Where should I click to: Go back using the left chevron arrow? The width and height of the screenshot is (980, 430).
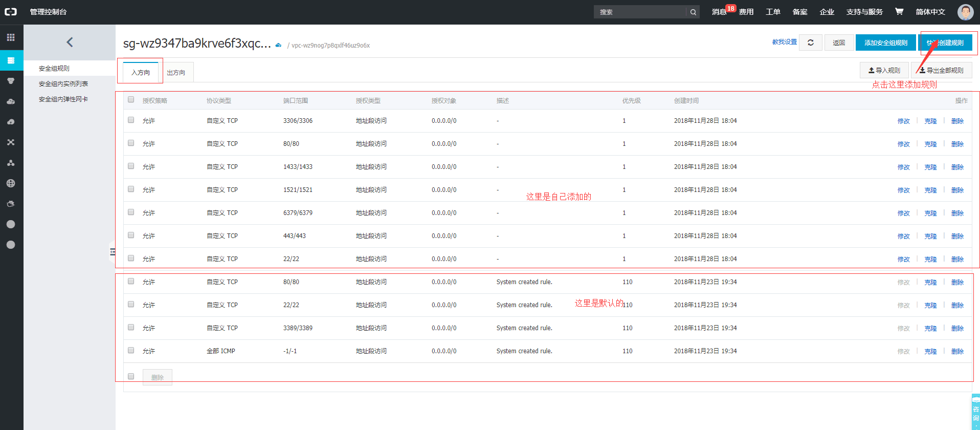pos(70,42)
